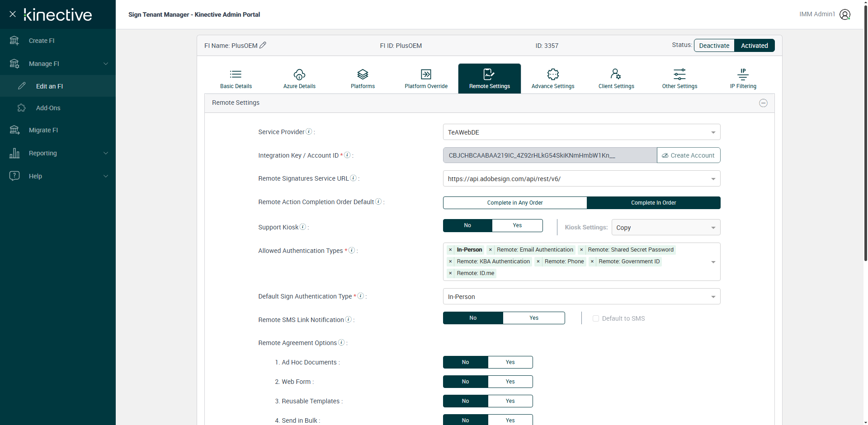Click the pencil icon to edit FI Name
This screenshot has height=425, width=868.
pyautogui.click(x=263, y=45)
